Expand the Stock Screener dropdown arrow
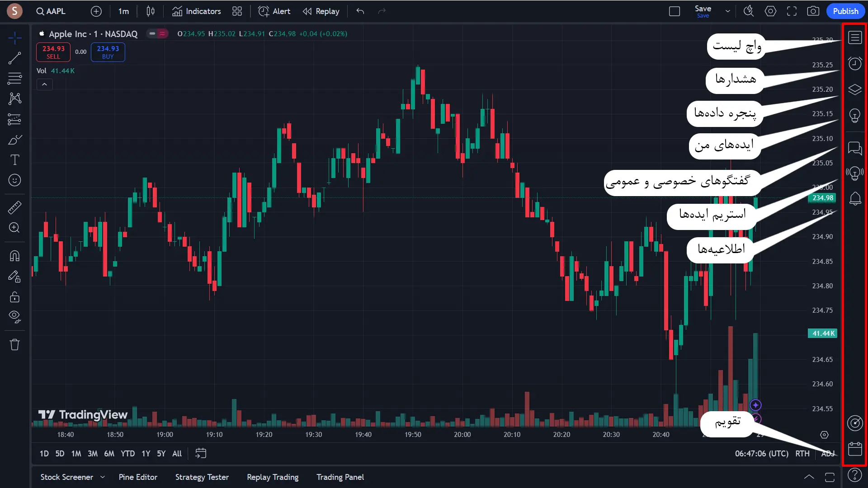This screenshot has height=488, width=868. (103, 477)
